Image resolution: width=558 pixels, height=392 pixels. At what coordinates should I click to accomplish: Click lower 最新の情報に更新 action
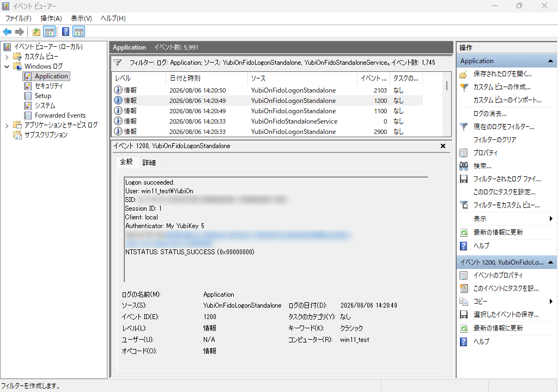pyautogui.click(x=498, y=328)
